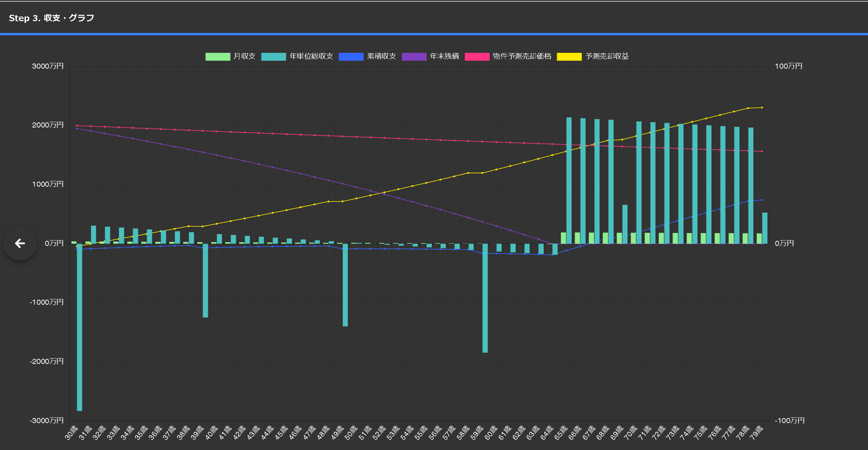Click the back arrow button
Viewport: 868px width, 450px height.
pos(20,243)
